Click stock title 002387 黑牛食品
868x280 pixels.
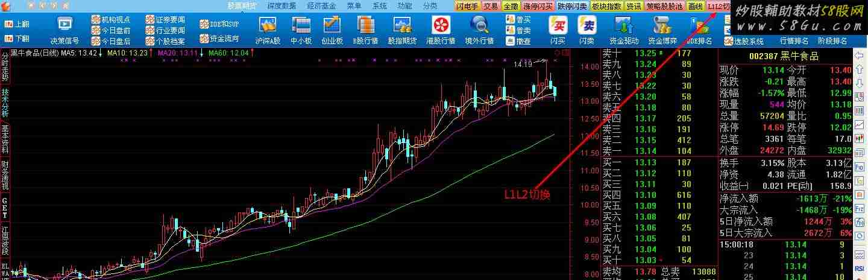pyautogui.click(x=784, y=56)
